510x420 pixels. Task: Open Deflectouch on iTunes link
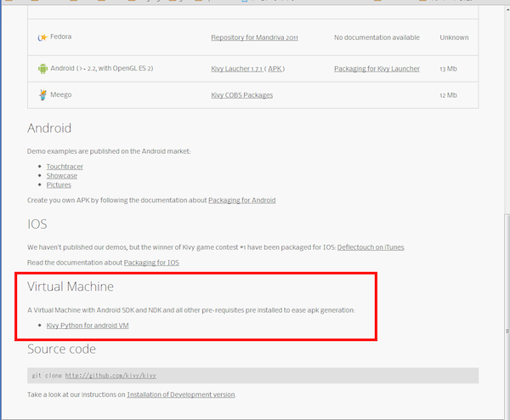[371, 247]
